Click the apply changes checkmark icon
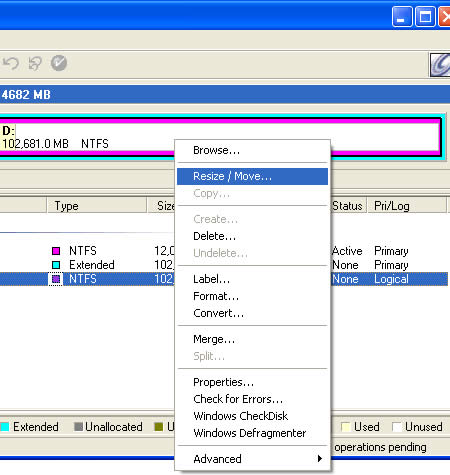Screen dimensions: 450x475 pos(59,63)
